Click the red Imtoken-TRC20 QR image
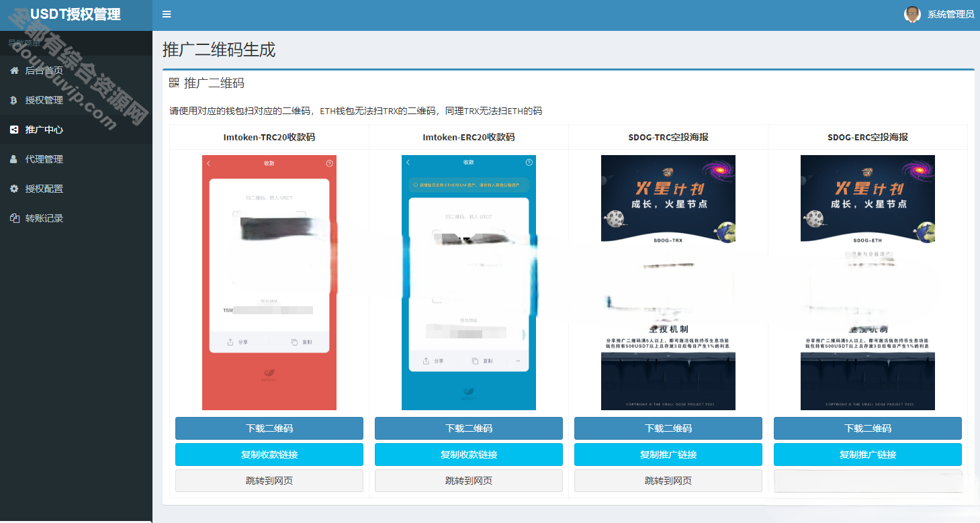The image size is (980, 523). pos(269,283)
